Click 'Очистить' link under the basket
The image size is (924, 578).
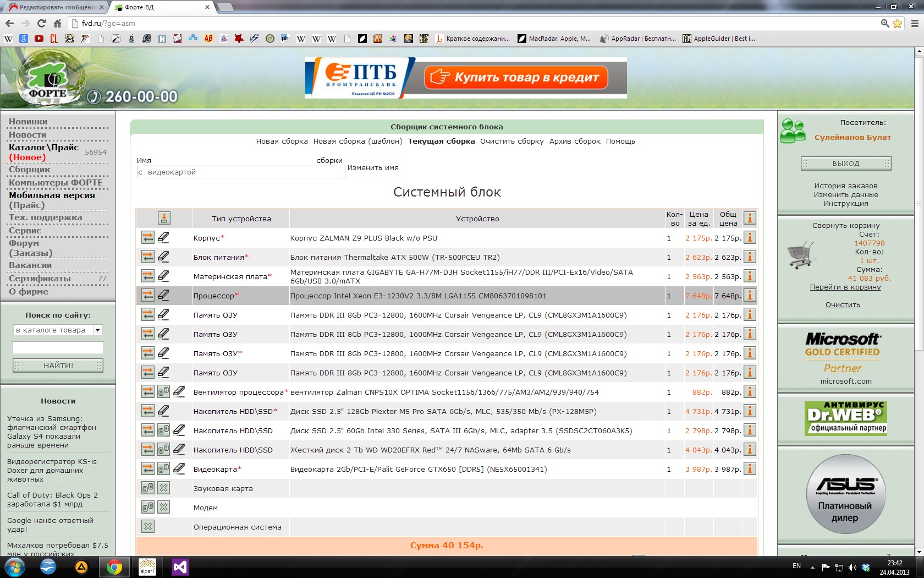pos(843,304)
